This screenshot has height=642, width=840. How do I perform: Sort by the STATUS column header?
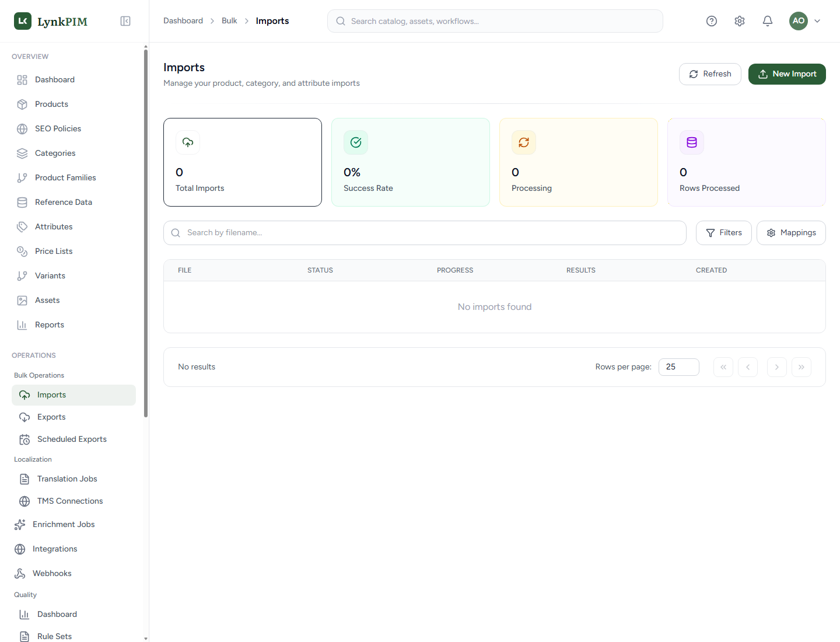(x=320, y=270)
